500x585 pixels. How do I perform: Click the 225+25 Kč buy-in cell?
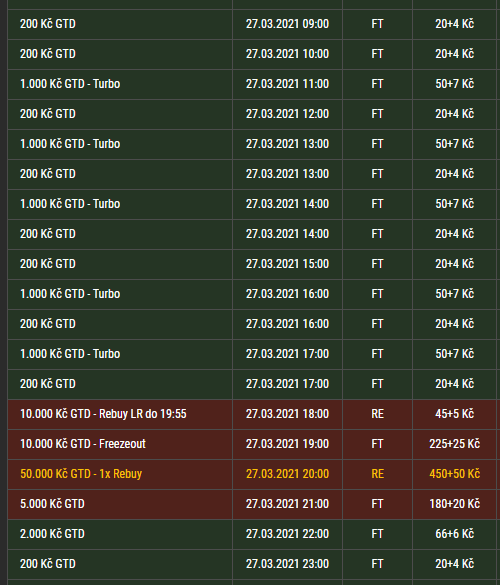point(454,444)
